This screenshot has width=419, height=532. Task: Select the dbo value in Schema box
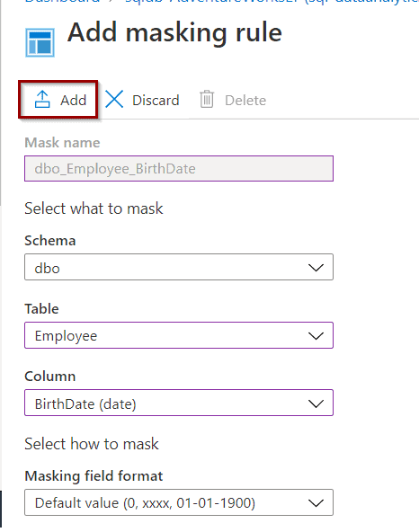point(47,269)
